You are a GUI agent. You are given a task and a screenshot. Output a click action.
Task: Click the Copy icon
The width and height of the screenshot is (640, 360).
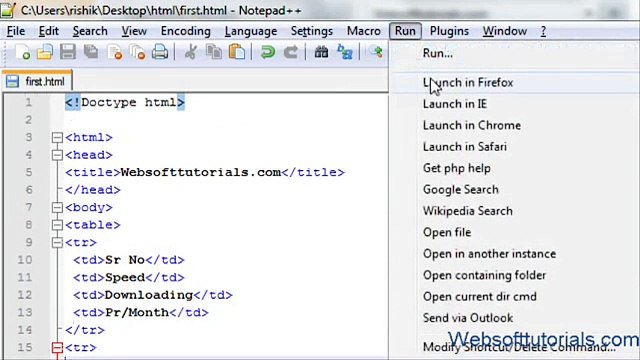[213, 52]
